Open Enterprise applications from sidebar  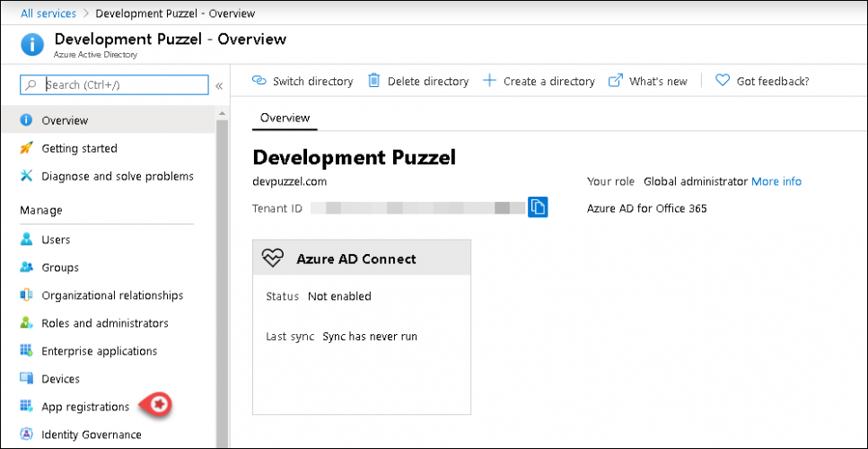coord(99,351)
